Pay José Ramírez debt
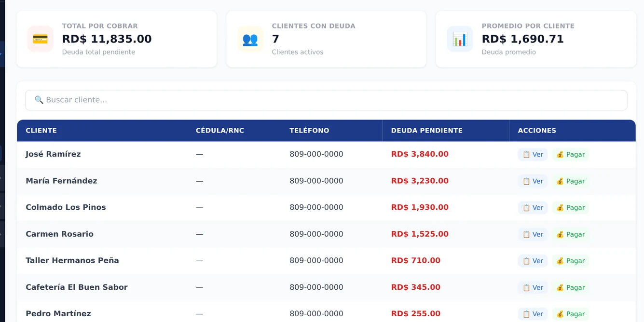Screen dimensions: 644x322 pos(570,155)
